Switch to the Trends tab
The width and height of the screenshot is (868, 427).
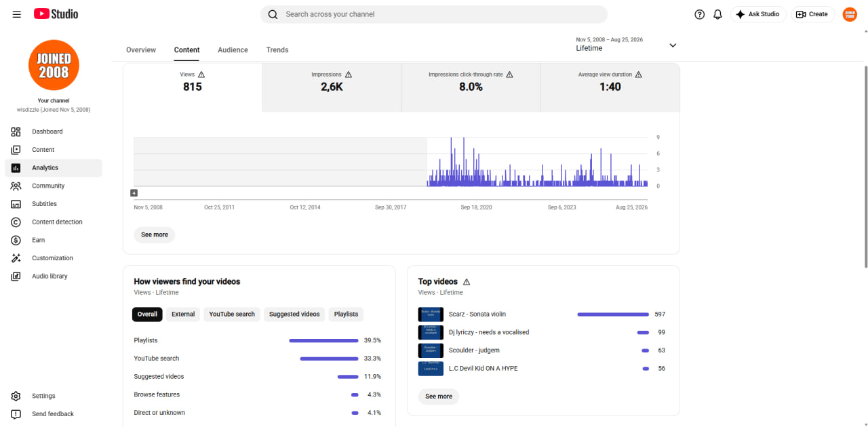(277, 50)
